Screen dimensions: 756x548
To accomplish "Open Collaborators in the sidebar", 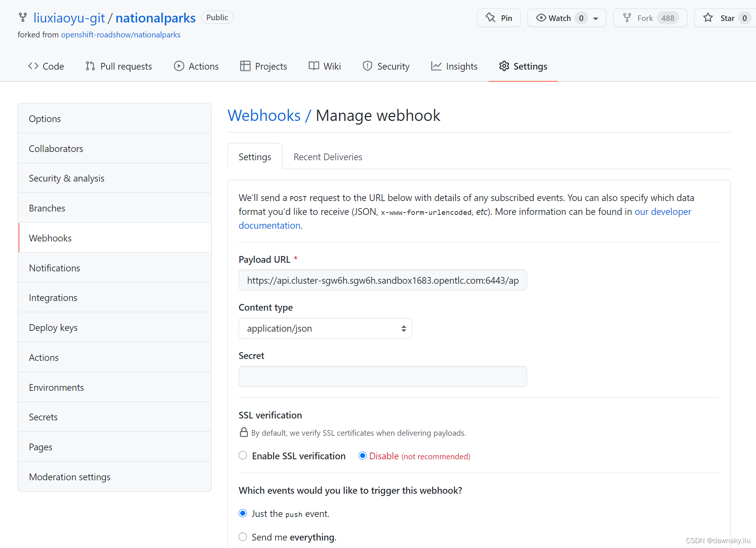I will pyautogui.click(x=115, y=148).
